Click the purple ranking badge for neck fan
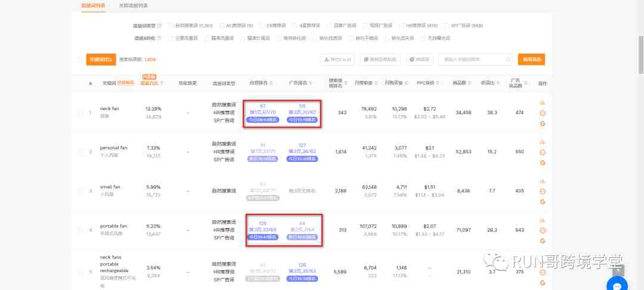The image size is (644, 290). coord(262,120)
